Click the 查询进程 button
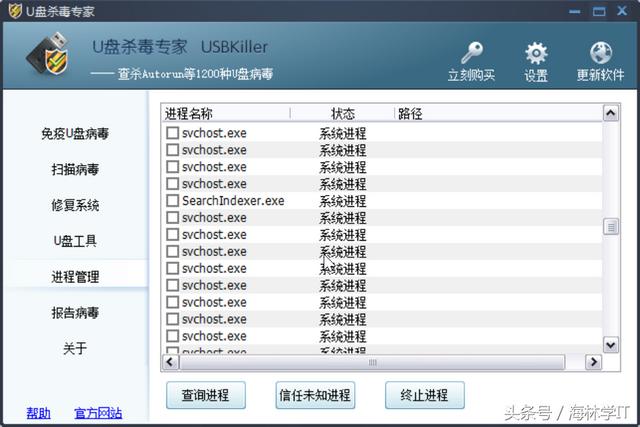The width and height of the screenshot is (640, 427). coord(206,395)
